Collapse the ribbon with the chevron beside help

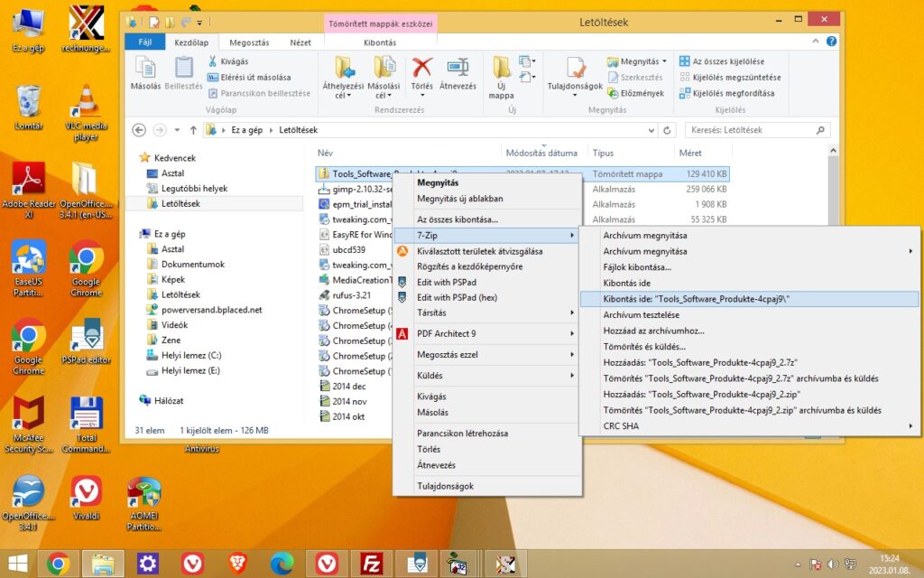click(816, 42)
